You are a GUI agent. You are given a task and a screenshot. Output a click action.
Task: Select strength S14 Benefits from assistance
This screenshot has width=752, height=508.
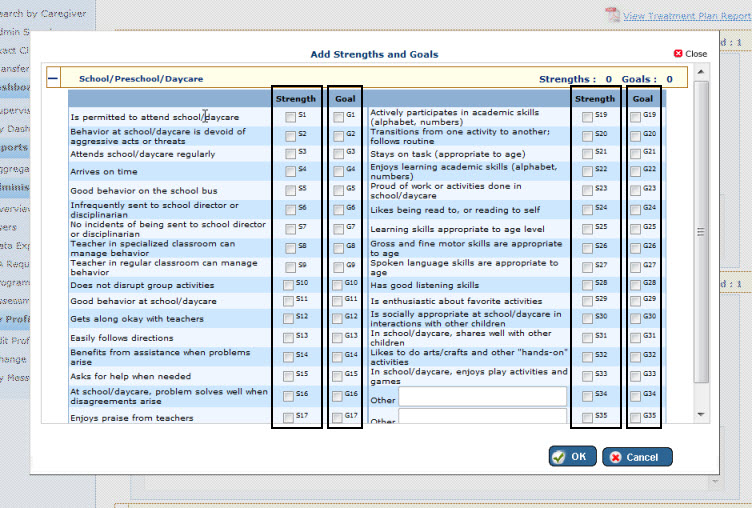[288, 357]
